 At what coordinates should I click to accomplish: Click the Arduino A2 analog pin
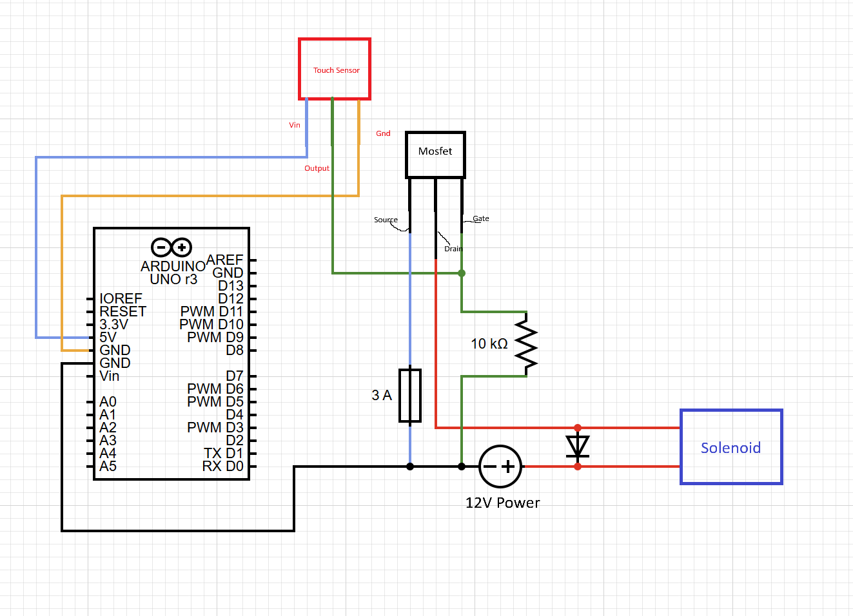click(108, 427)
